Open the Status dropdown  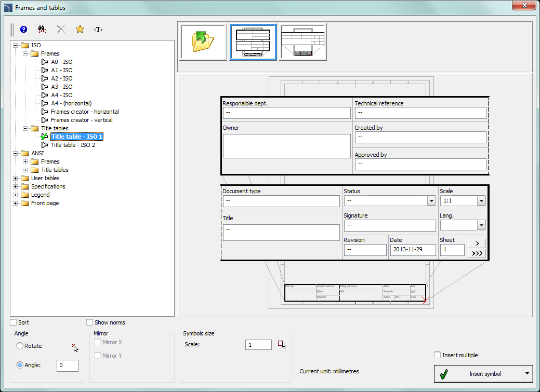click(431, 201)
